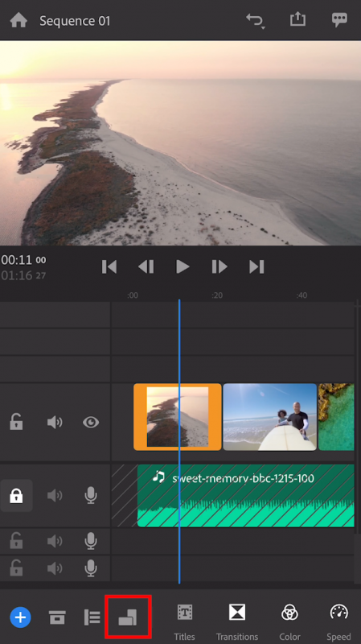Step back one frame
Viewport: 361px width, 644px height.
(x=146, y=267)
